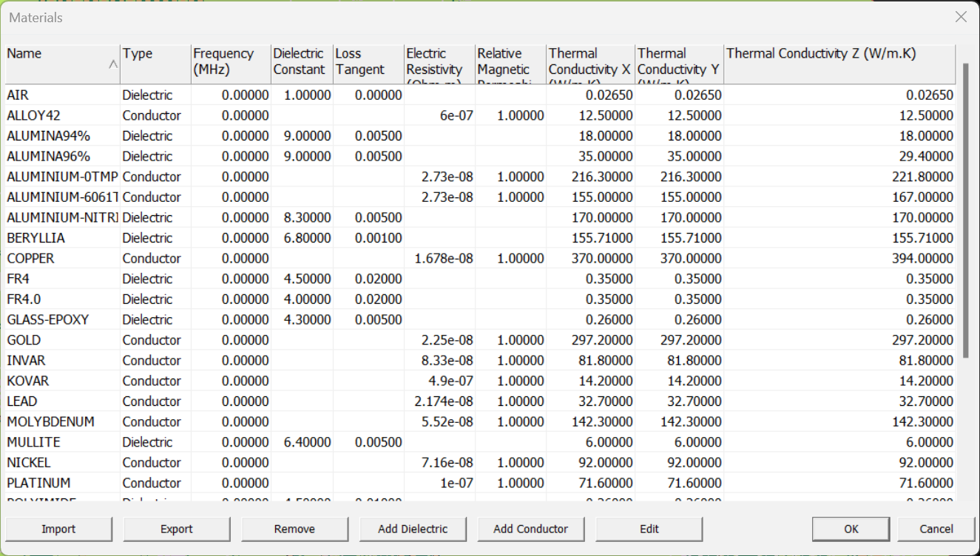This screenshot has width=980, height=556.
Task: Close the Materials window
Action: tap(961, 17)
